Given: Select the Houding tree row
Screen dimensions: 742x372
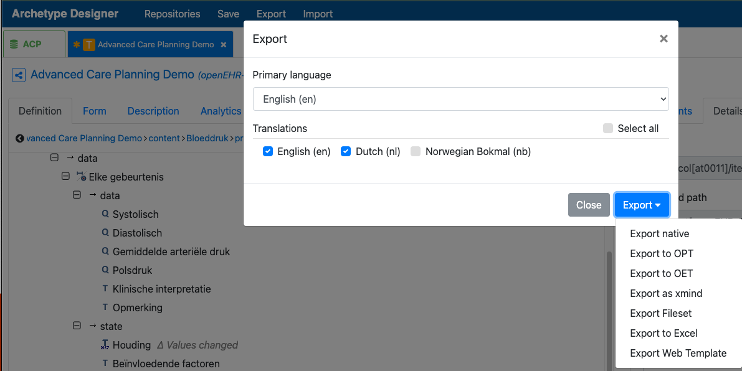Looking at the screenshot, I should coord(132,345).
